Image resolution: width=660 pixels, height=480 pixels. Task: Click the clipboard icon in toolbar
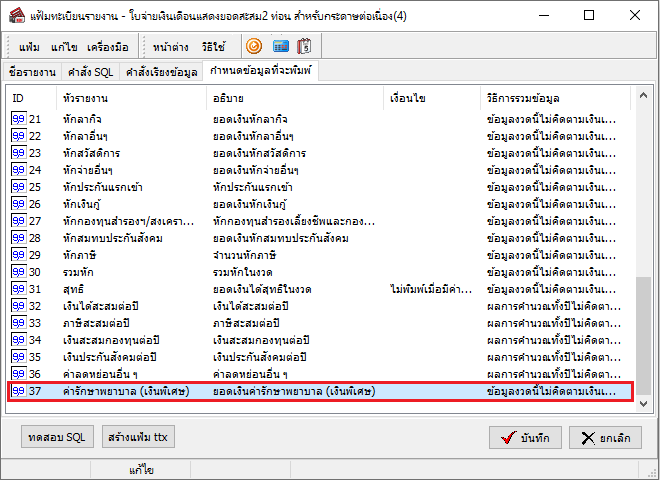pyautogui.click(x=305, y=46)
